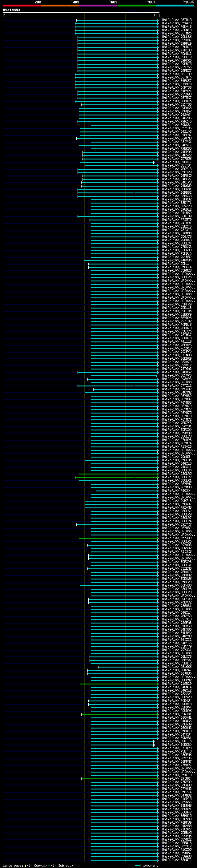Select the UniRef100_C5GAW8 label
This screenshot has width=197, height=868.
point(176,857)
